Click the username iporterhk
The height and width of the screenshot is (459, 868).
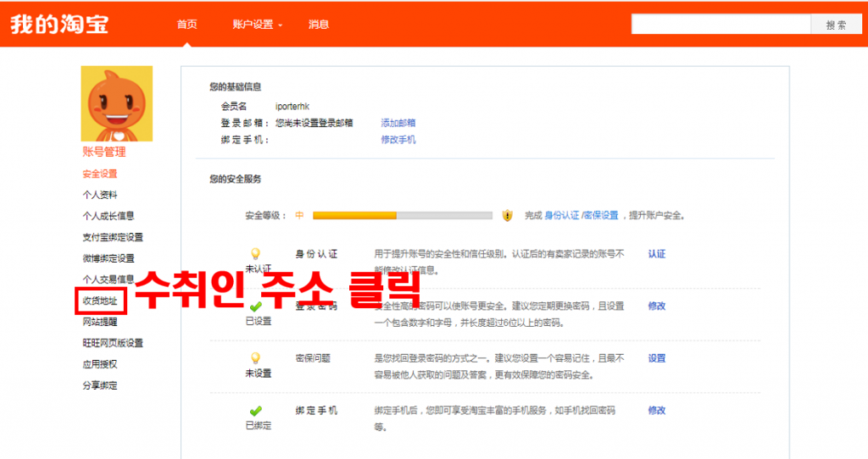coord(292,106)
